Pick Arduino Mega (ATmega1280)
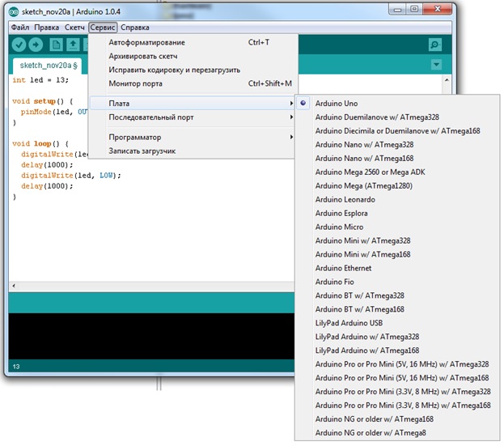Screen dimensions: 504x446 point(397,186)
